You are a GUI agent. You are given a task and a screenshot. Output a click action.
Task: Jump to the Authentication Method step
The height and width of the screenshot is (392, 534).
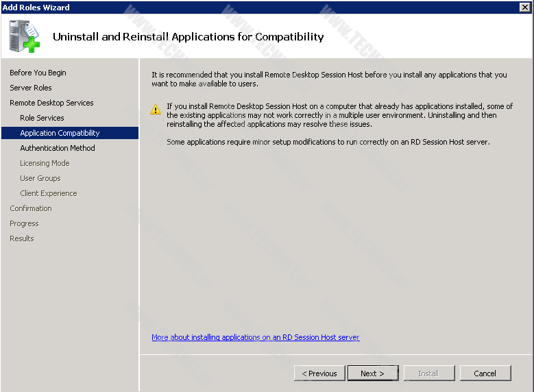[x=58, y=148]
